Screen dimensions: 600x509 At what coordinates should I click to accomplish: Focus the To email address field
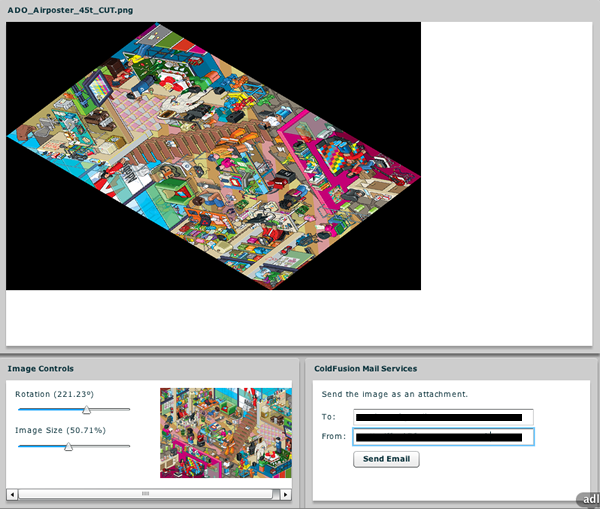[443, 417]
